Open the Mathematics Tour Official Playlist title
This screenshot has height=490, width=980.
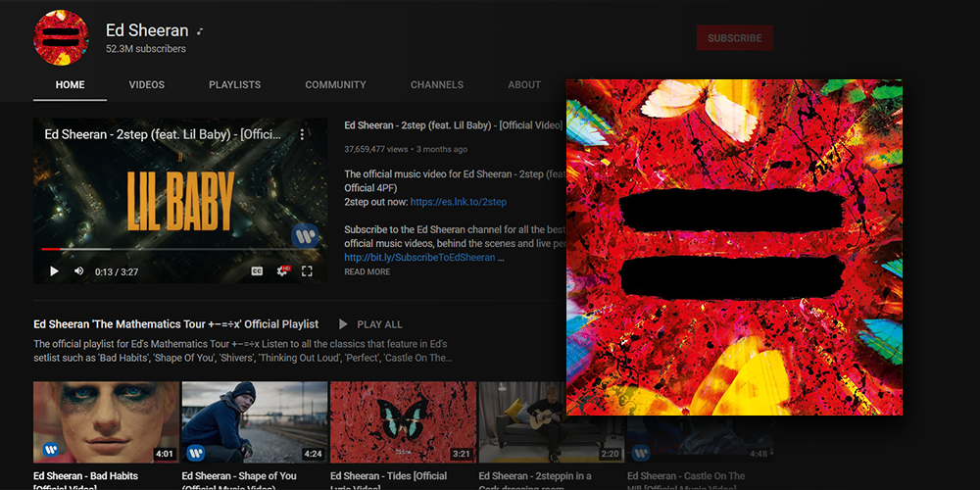click(176, 324)
